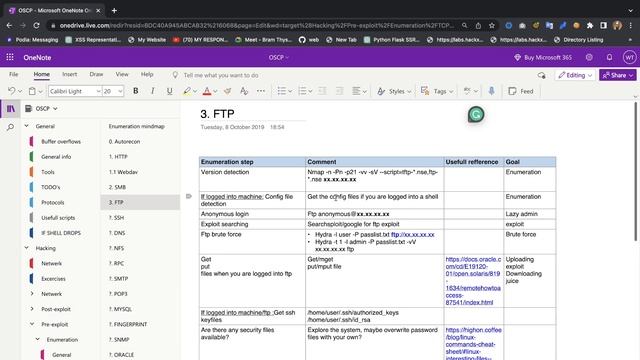Click the Tell me what you want search box
The height and width of the screenshot is (360, 640).
[220, 75]
